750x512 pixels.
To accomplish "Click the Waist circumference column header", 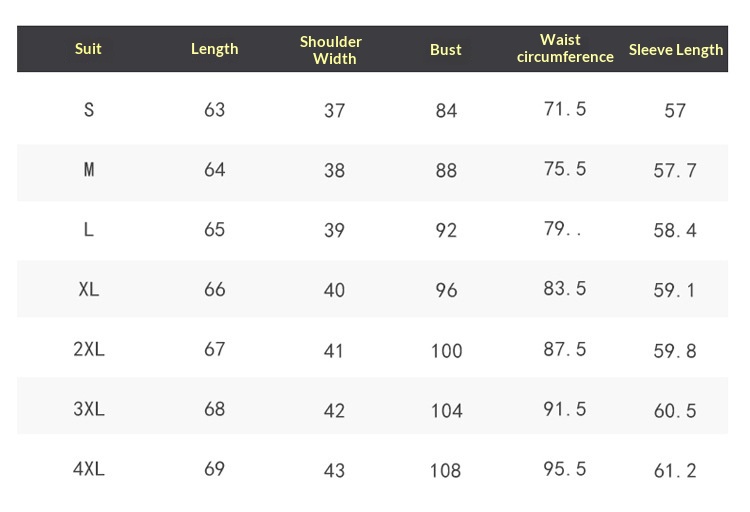I will coord(564,49).
